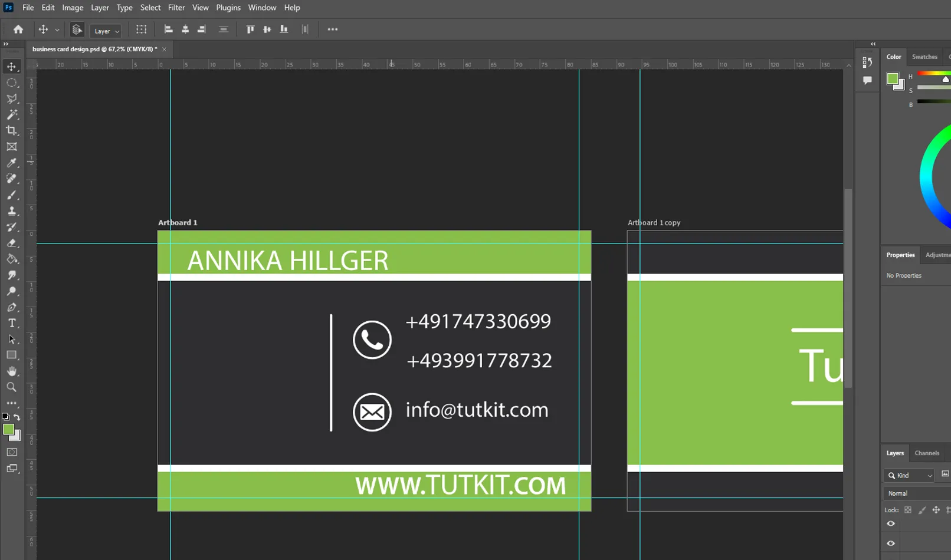Image resolution: width=951 pixels, height=560 pixels.
Task: Open the Normal blend mode dropdown
Action: 917,493
